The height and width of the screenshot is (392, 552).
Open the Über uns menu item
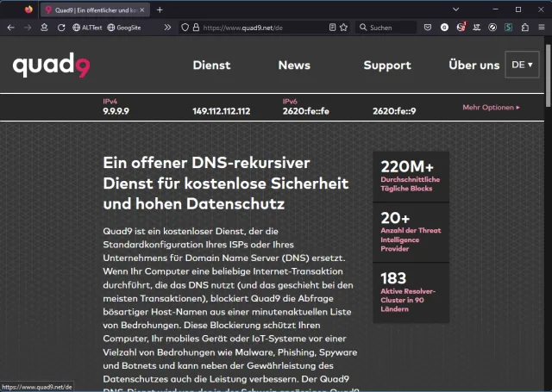474,65
